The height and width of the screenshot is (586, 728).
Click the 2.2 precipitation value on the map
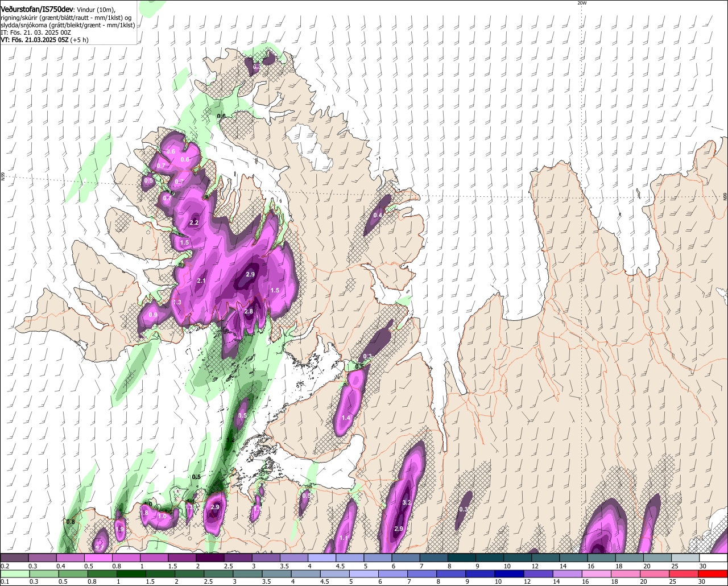193,222
